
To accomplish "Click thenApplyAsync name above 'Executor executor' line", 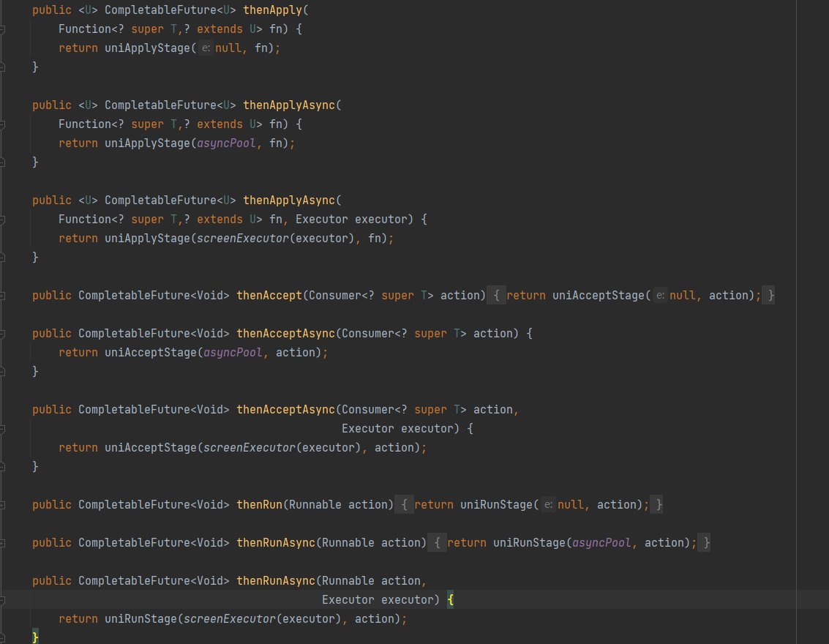I will (x=289, y=201).
